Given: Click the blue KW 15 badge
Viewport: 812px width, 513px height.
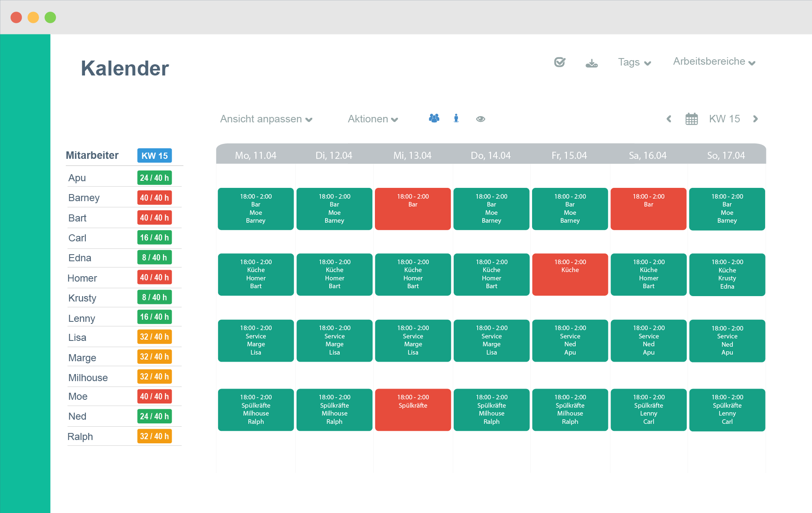Looking at the screenshot, I should [x=154, y=156].
